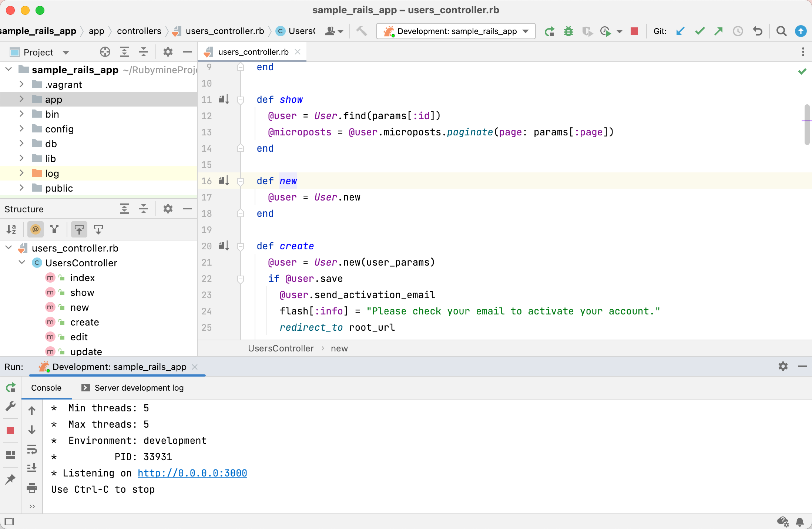Collapse UsersController node in Structure
Screen dimensions: 812x529
tap(22, 263)
